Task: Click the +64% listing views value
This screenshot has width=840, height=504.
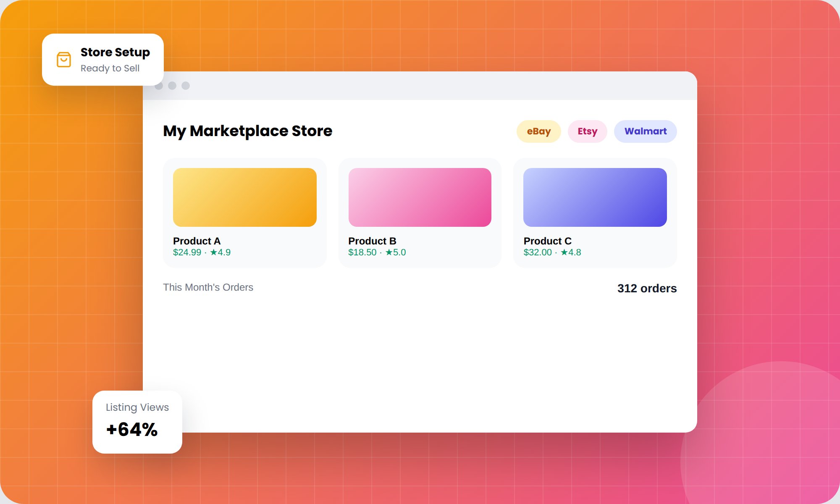Action: coord(132,430)
